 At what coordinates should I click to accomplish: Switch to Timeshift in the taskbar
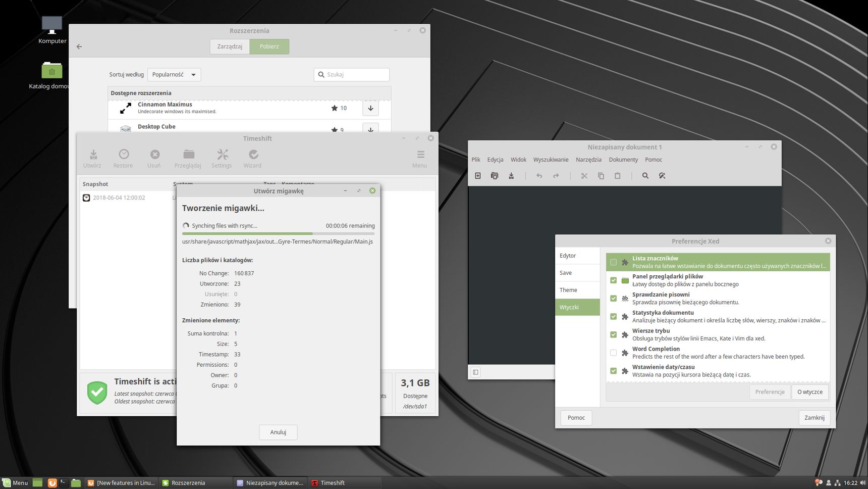(x=344, y=483)
